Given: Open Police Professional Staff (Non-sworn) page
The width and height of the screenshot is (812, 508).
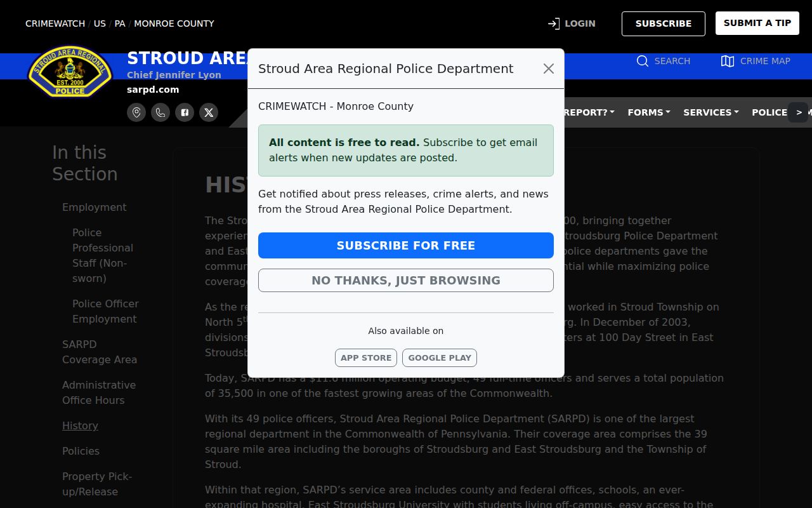Looking at the screenshot, I should click(x=103, y=255).
